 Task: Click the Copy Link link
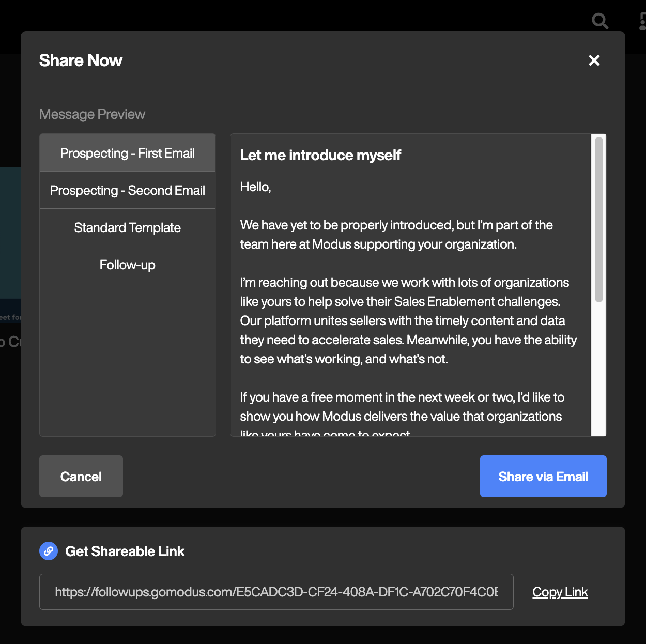[560, 592]
